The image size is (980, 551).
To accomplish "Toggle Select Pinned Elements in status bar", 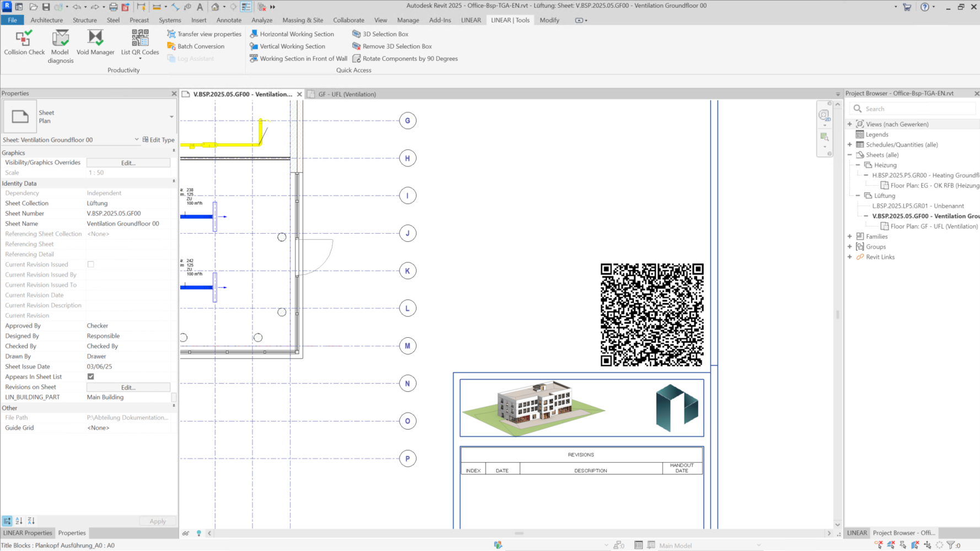I will pos(903,545).
